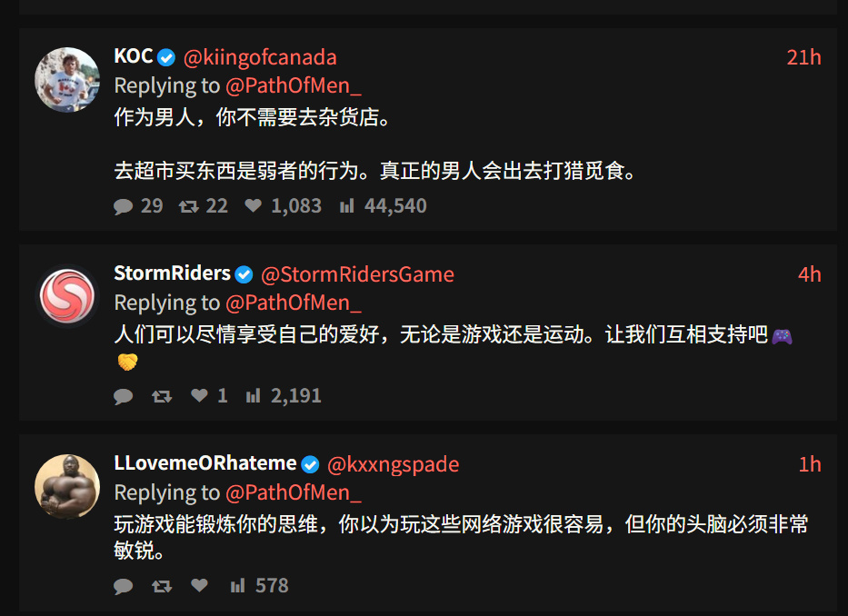The height and width of the screenshot is (616, 848).
Task: Like KOC's tweet with 1,083 likes
Action: pos(254,206)
